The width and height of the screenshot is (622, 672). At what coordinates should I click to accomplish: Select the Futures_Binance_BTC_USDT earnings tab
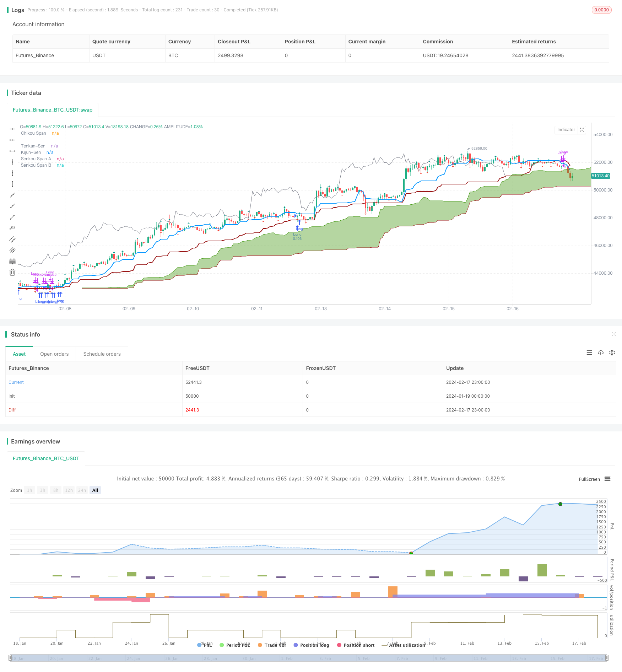[46, 458]
